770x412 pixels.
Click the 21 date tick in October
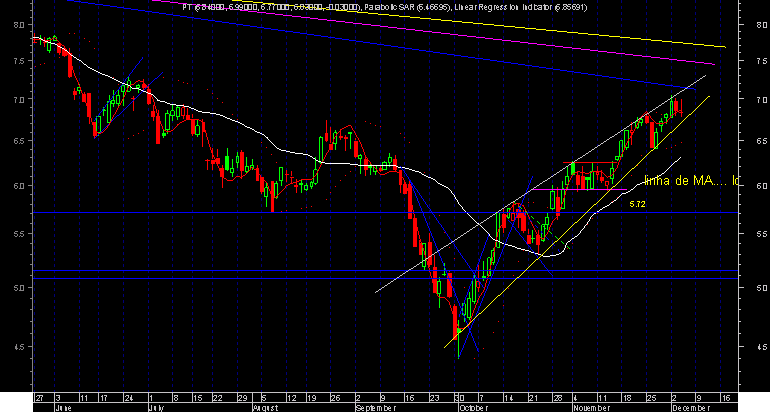(x=533, y=398)
